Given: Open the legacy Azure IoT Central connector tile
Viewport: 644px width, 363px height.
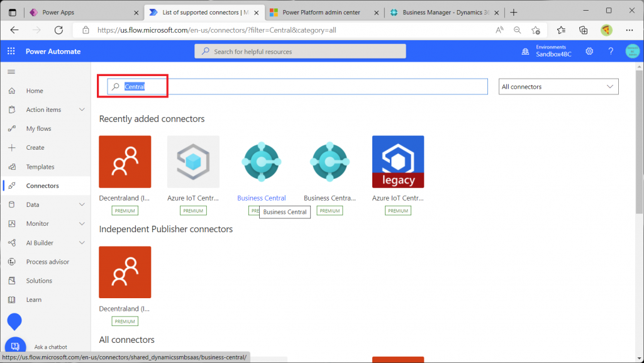Looking at the screenshot, I should pos(398,162).
